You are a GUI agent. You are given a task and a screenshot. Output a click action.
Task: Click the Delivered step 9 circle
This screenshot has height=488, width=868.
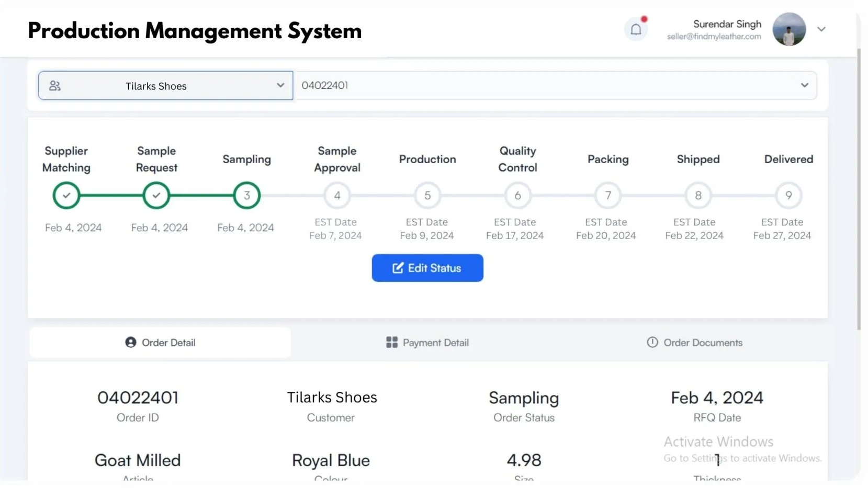788,195
